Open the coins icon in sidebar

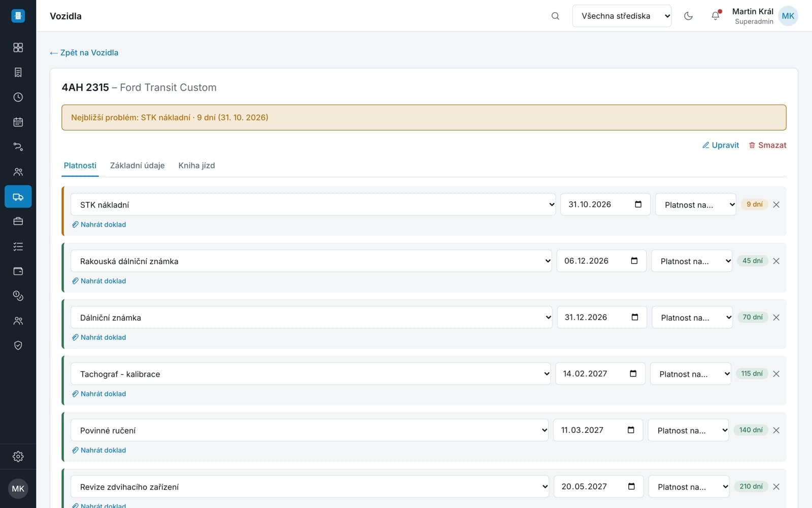[x=18, y=296]
